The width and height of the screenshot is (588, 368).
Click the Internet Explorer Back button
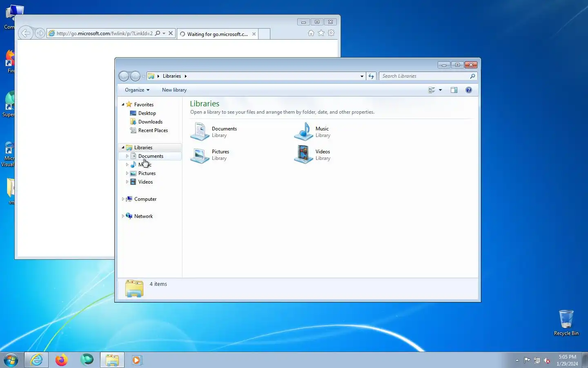click(x=26, y=33)
